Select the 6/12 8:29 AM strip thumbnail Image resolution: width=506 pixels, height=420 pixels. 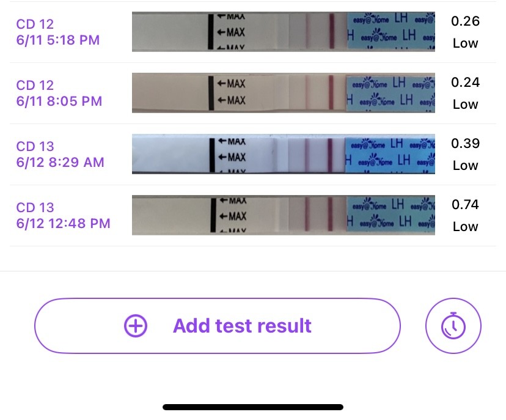(284, 154)
